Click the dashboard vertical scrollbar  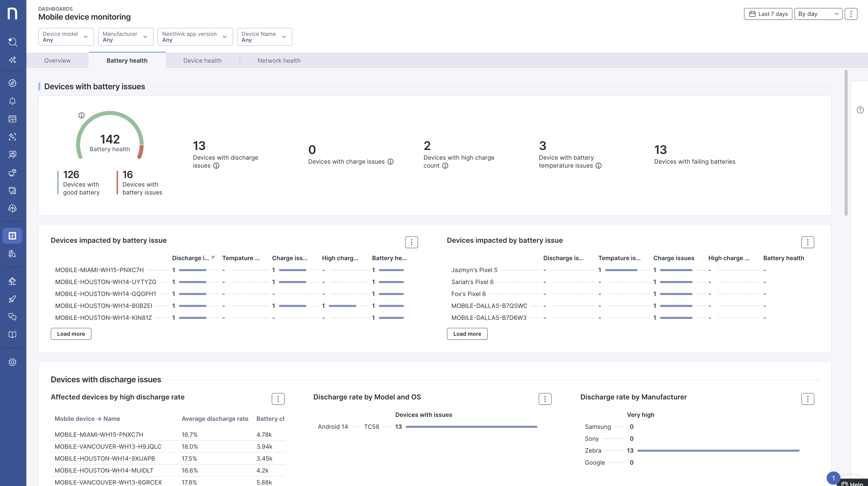[846, 143]
